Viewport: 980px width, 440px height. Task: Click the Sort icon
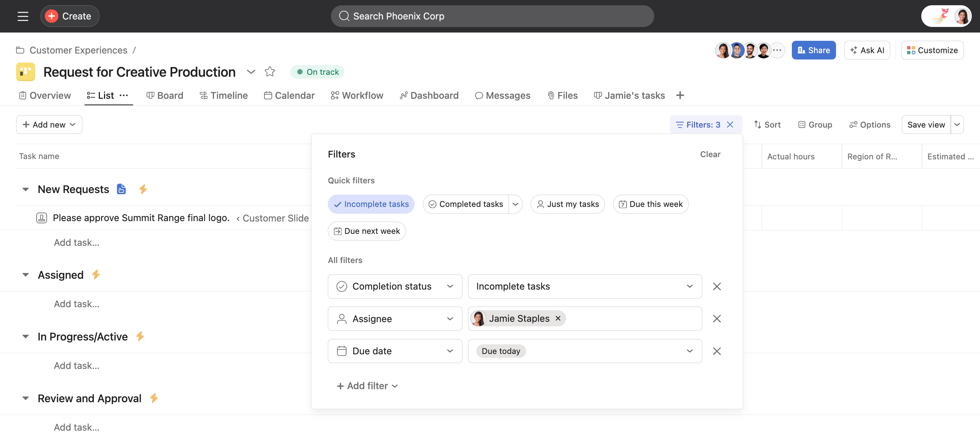click(x=758, y=125)
